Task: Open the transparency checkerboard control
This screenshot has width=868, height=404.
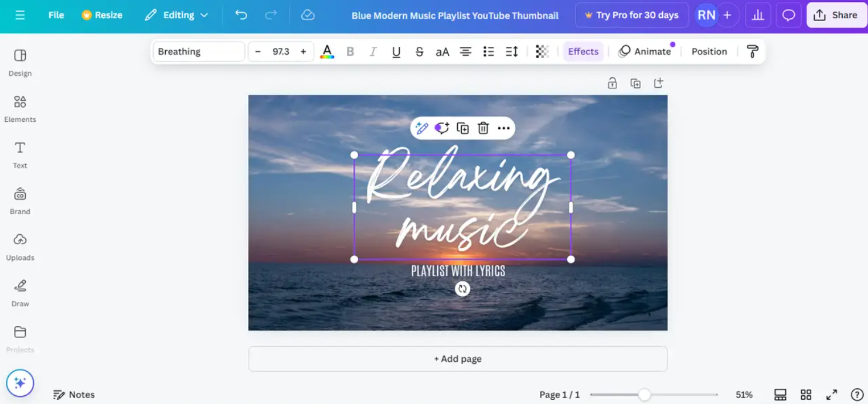Action: [542, 52]
